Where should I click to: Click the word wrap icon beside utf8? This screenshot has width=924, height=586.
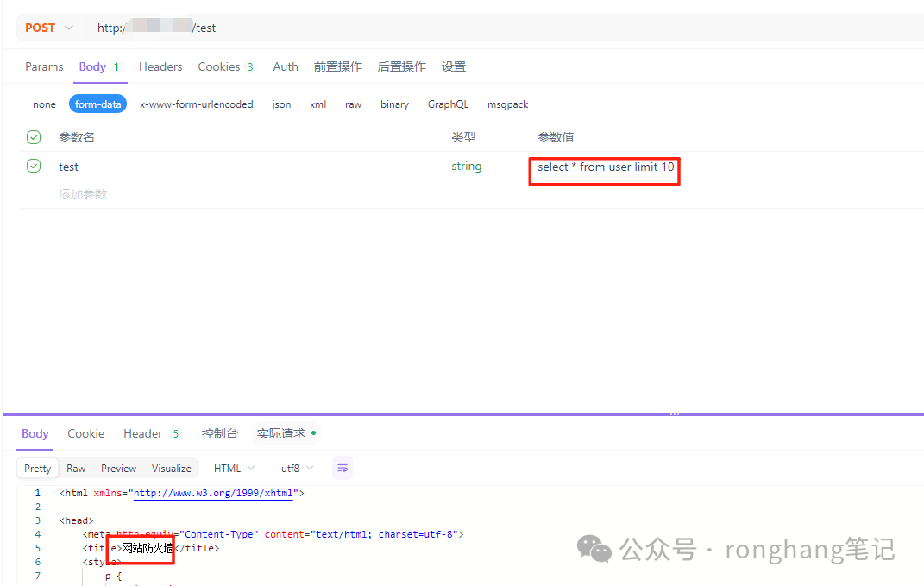coord(343,468)
